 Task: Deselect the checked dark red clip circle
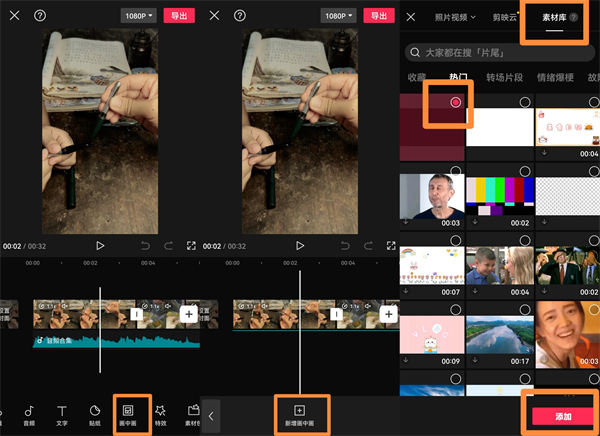coord(456,103)
